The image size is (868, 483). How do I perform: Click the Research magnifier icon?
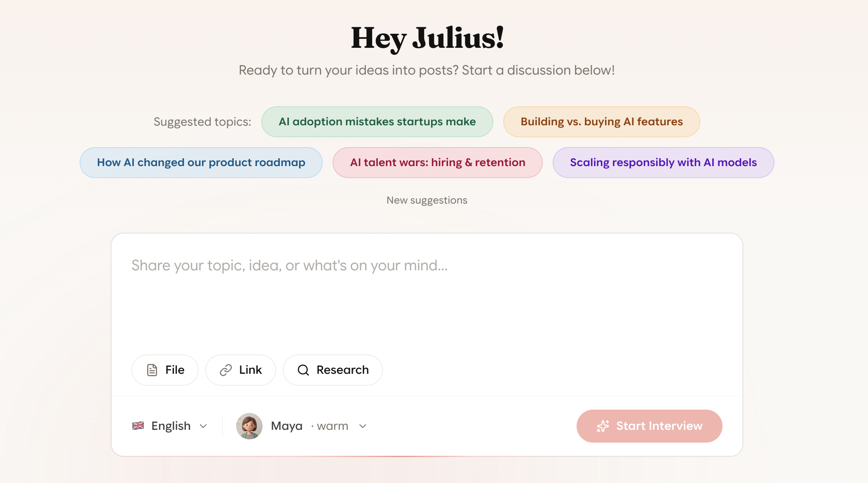point(303,370)
